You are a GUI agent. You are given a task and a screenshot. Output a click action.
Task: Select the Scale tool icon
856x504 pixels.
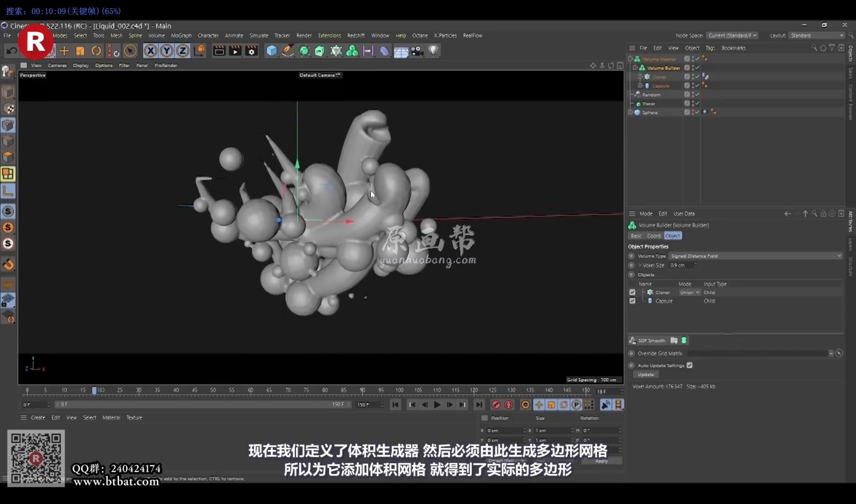pyautogui.click(x=80, y=50)
